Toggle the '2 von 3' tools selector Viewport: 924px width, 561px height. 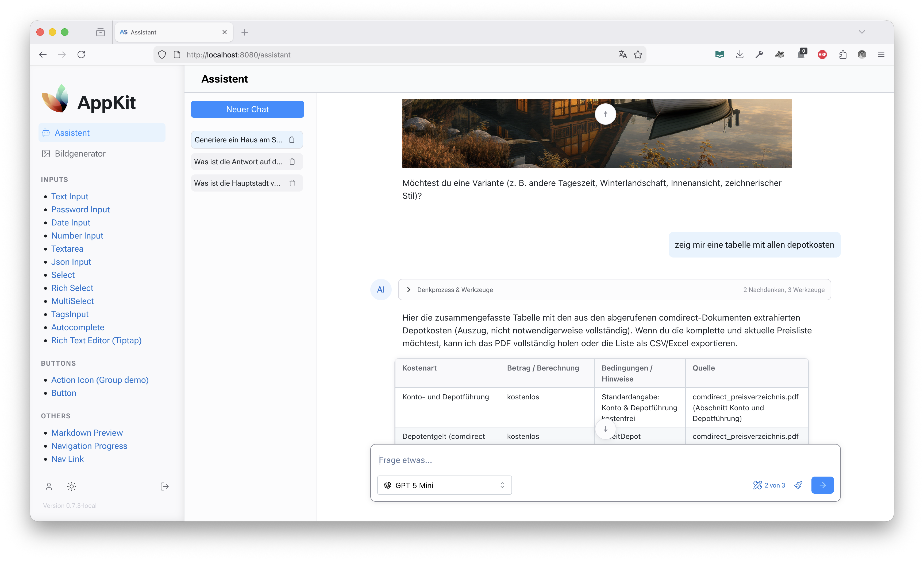(769, 485)
